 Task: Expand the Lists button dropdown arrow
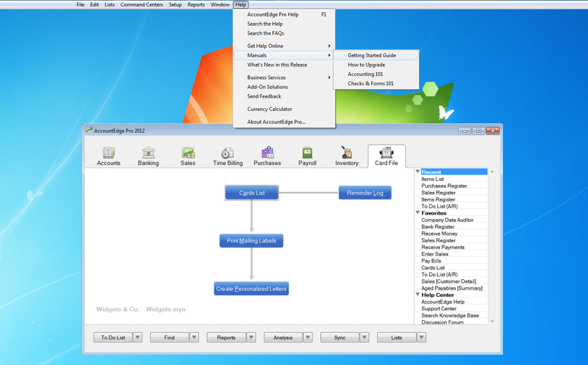421,337
